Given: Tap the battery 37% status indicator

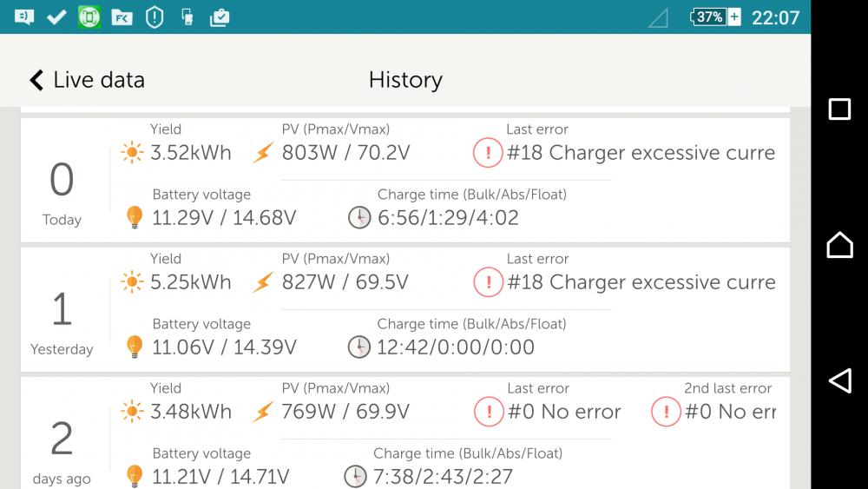Looking at the screenshot, I should (x=714, y=17).
